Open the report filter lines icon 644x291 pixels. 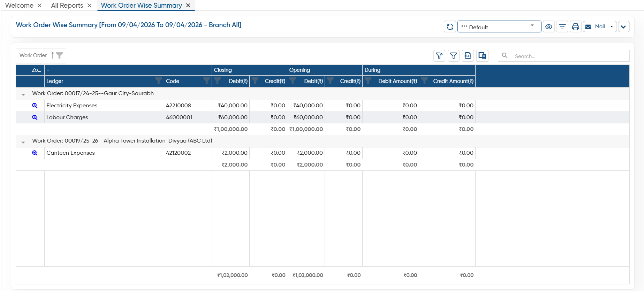point(562,26)
